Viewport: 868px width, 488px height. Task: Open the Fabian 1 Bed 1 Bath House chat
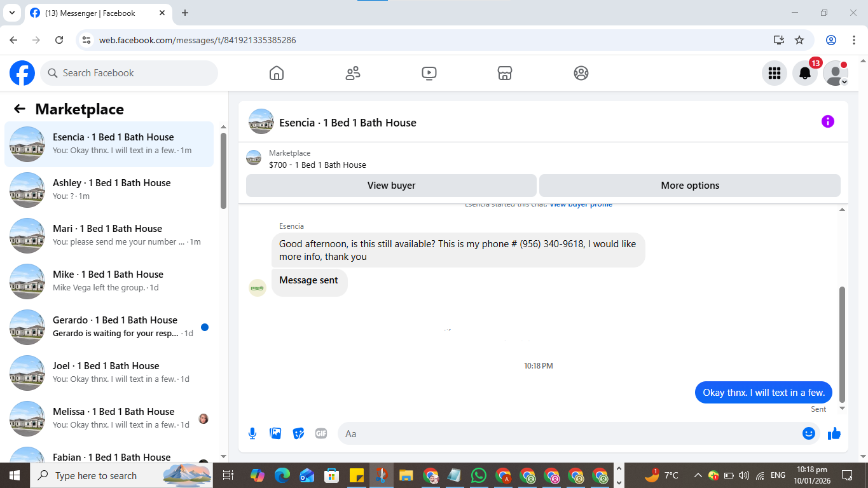pyautogui.click(x=109, y=453)
